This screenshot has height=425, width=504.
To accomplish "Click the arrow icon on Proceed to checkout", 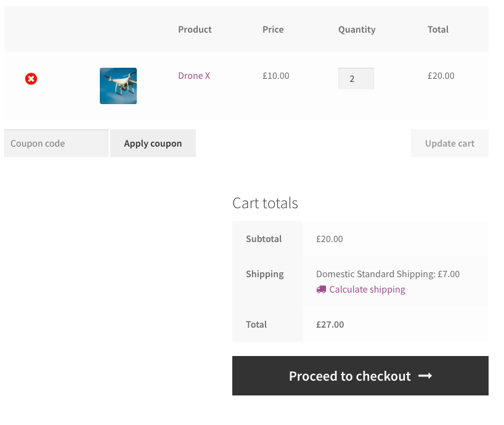I will (x=425, y=376).
